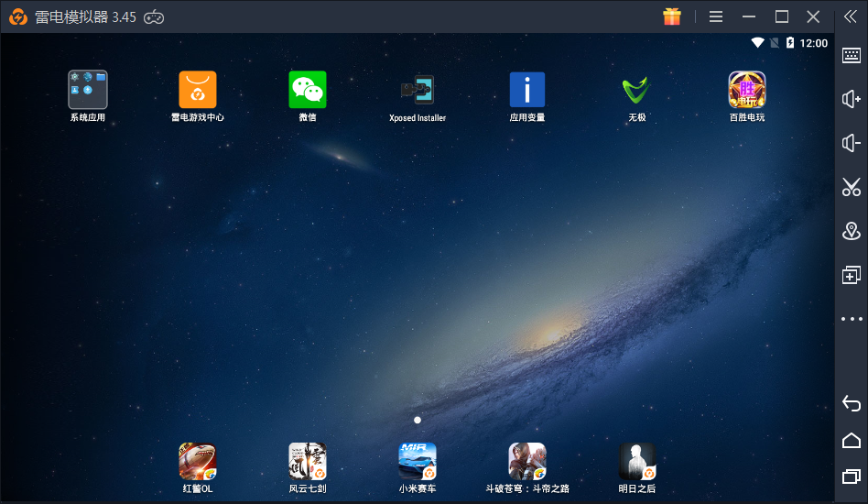This screenshot has width=868, height=504.
Task: Increase the emulator volume
Action: coord(852,99)
